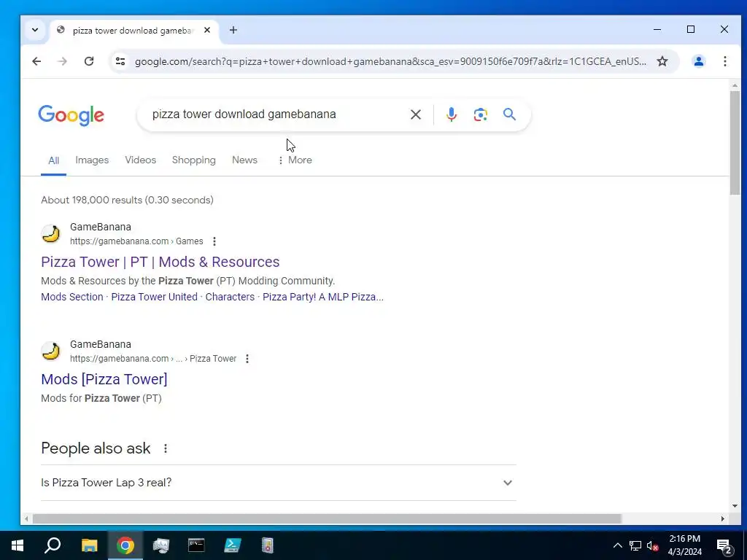Image resolution: width=747 pixels, height=560 pixels.
Task: Start voice search with the microphone icon
Action: pyautogui.click(x=451, y=114)
